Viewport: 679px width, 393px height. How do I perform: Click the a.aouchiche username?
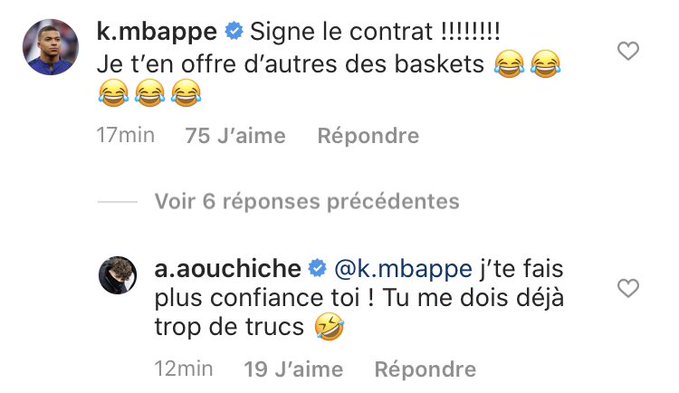(x=228, y=268)
